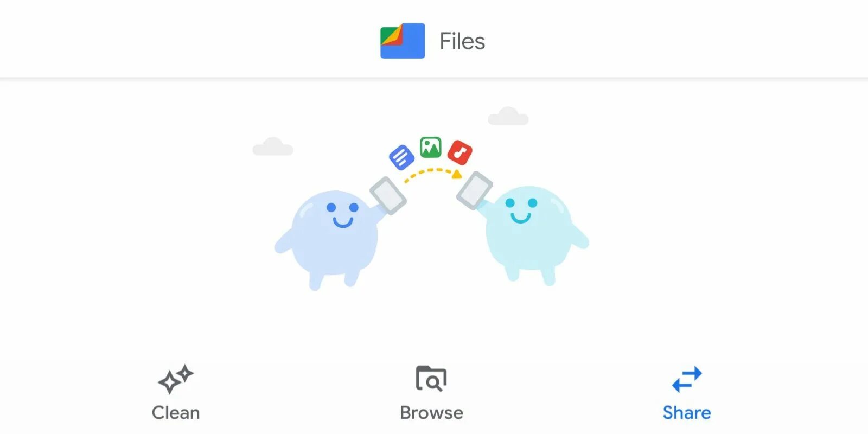
Task: Click the red music note icon
Action: tap(460, 152)
